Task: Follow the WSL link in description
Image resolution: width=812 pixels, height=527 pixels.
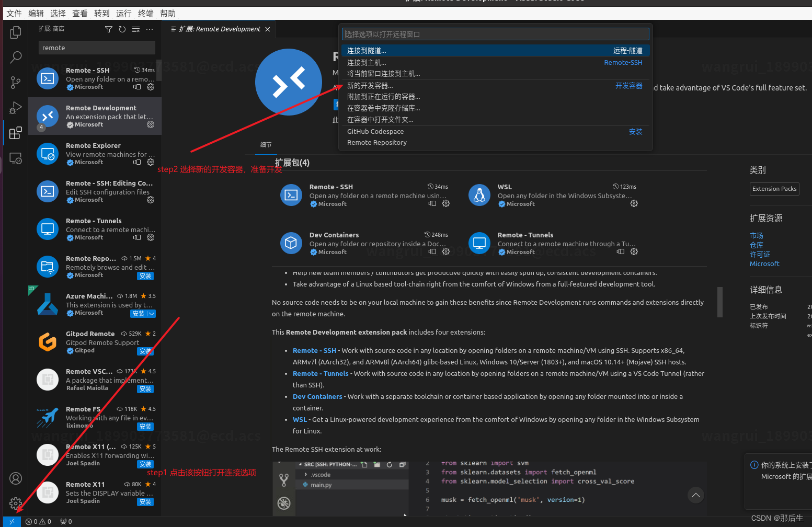Action: [x=300, y=420]
